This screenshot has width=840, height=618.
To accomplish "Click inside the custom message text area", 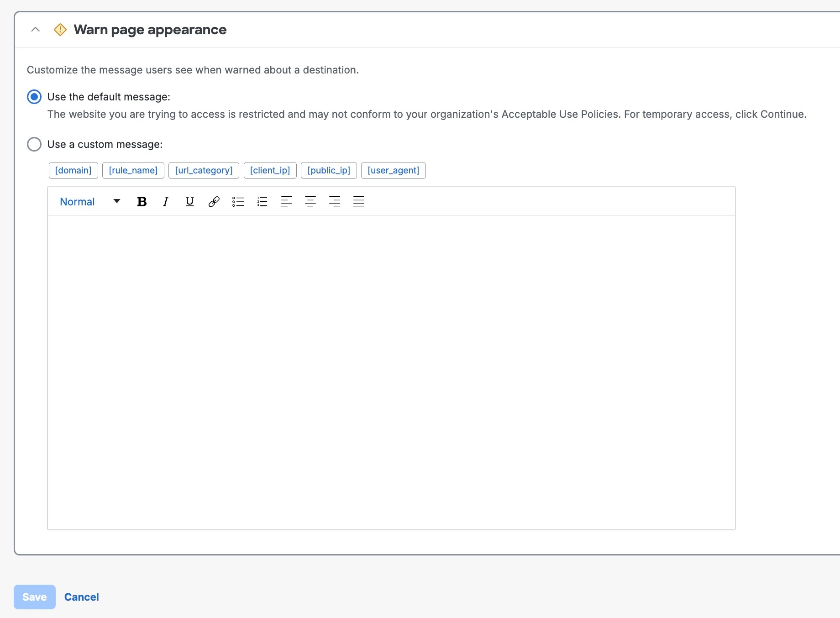I will pyautogui.click(x=391, y=372).
